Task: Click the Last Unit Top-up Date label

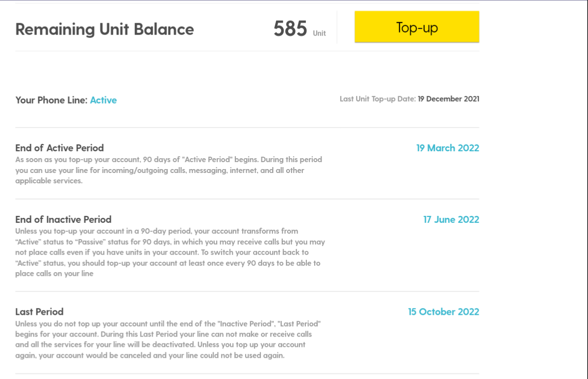Action: (x=378, y=99)
